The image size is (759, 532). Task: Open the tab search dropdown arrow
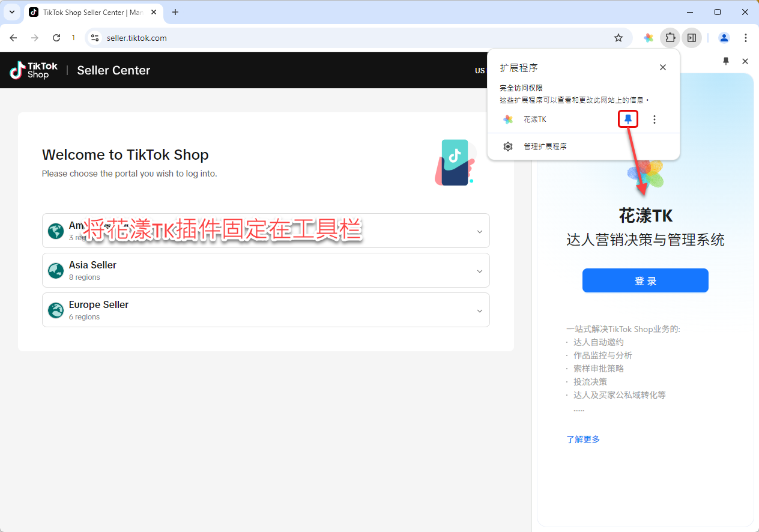pyautogui.click(x=12, y=12)
